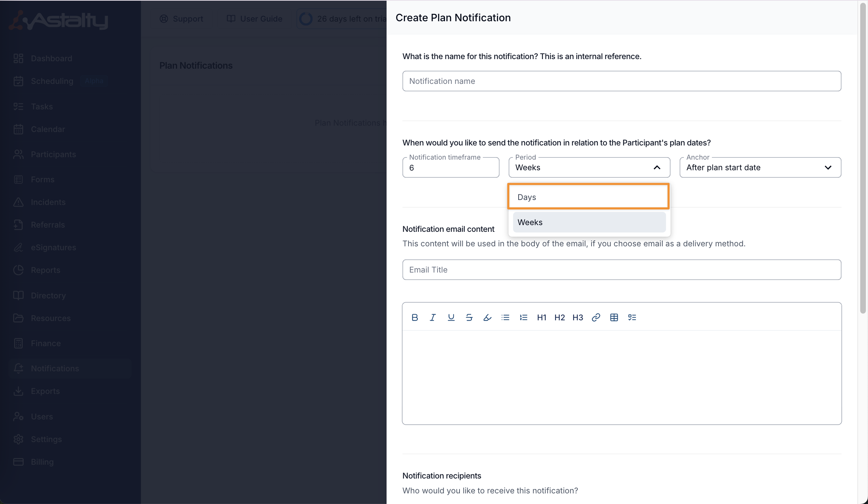868x504 pixels.
Task: Click the Email Title input field
Action: [x=621, y=270]
